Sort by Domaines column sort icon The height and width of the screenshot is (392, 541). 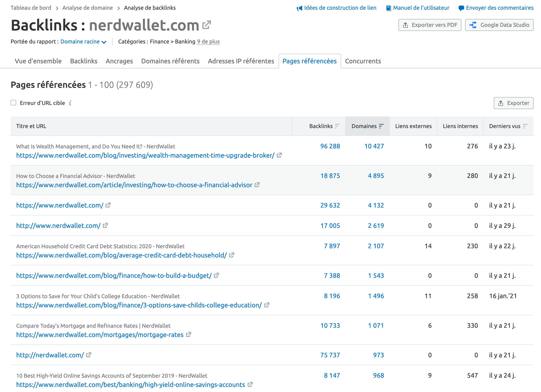(381, 126)
